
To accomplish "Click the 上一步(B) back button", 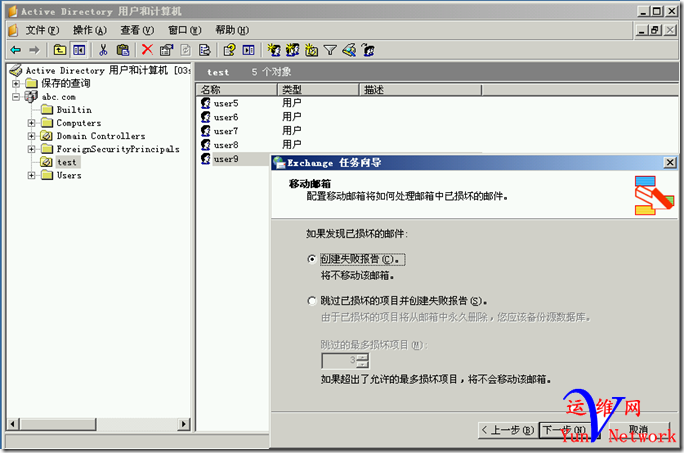I will (x=508, y=430).
